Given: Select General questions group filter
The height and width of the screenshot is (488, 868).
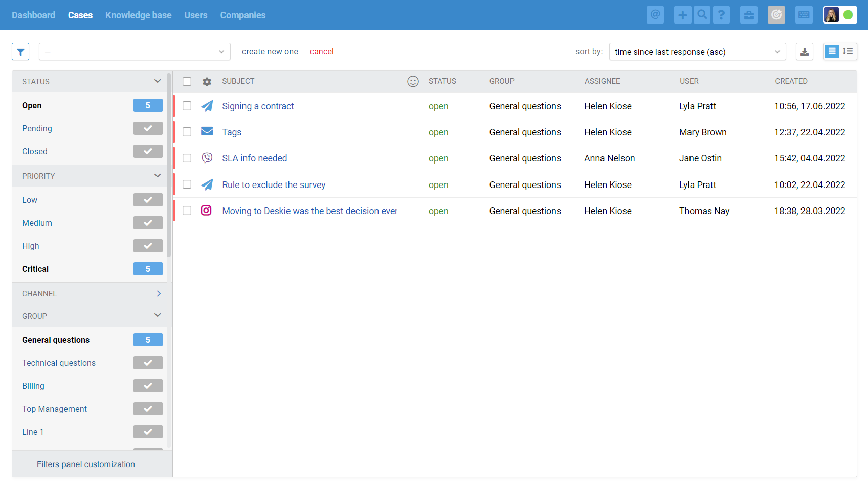Looking at the screenshot, I should (x=56, y=340).
